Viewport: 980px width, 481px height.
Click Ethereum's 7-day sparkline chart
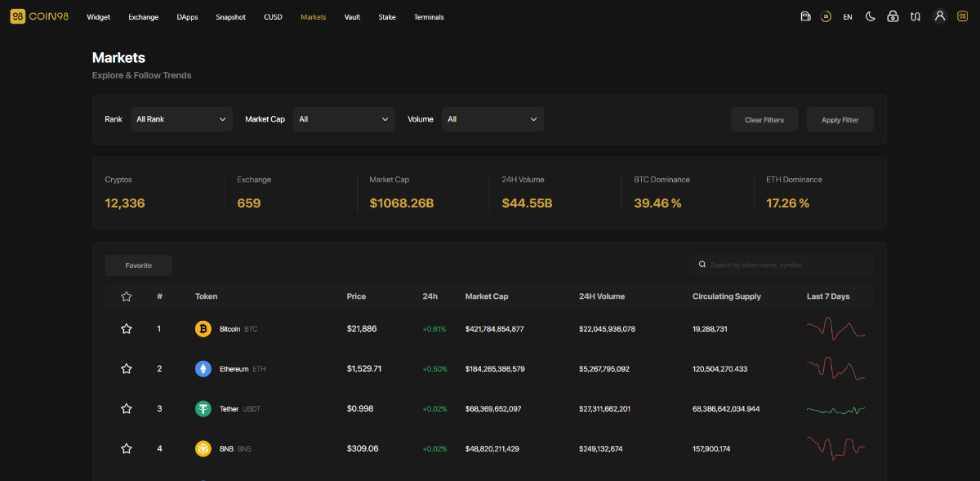coord(835,368)
